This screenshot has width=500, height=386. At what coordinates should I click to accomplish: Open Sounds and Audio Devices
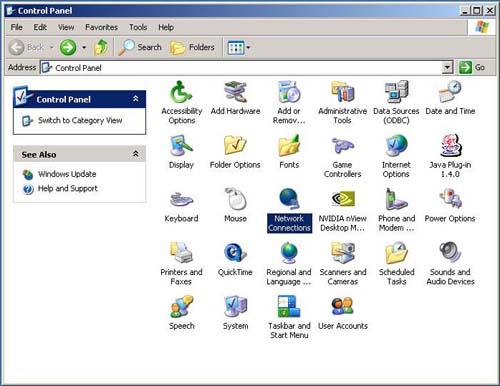point(450,264)
